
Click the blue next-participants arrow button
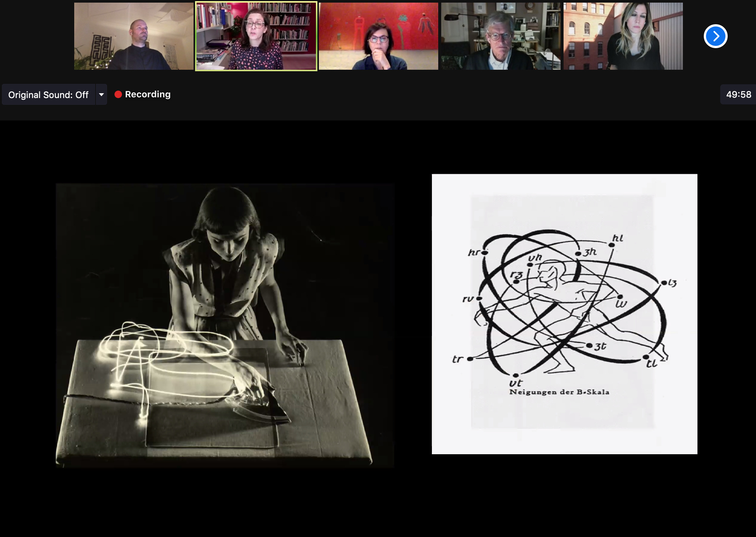[715, 36]
